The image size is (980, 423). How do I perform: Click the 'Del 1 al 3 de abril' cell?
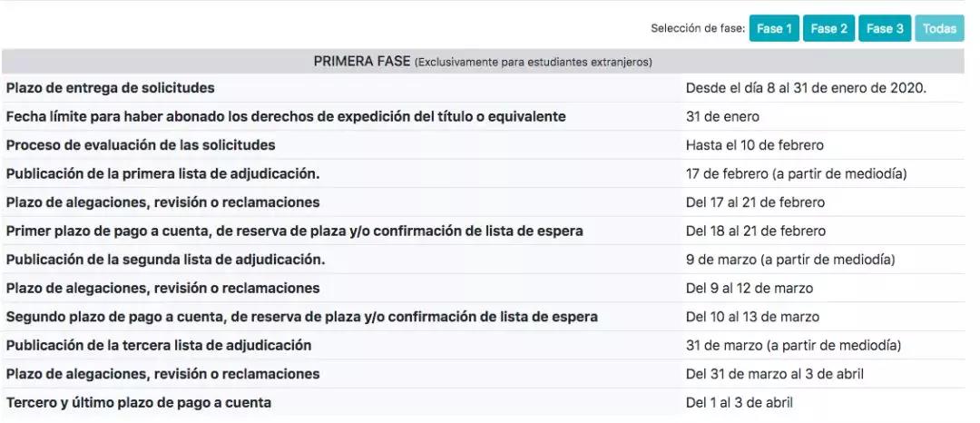739,403
